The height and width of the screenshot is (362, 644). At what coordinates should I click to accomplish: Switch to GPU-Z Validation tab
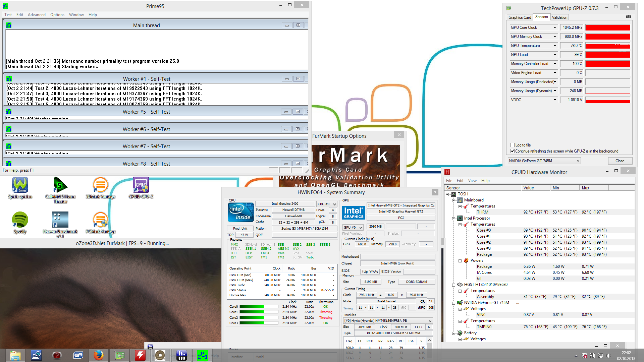pyautogui.click(x=559, y=17)
